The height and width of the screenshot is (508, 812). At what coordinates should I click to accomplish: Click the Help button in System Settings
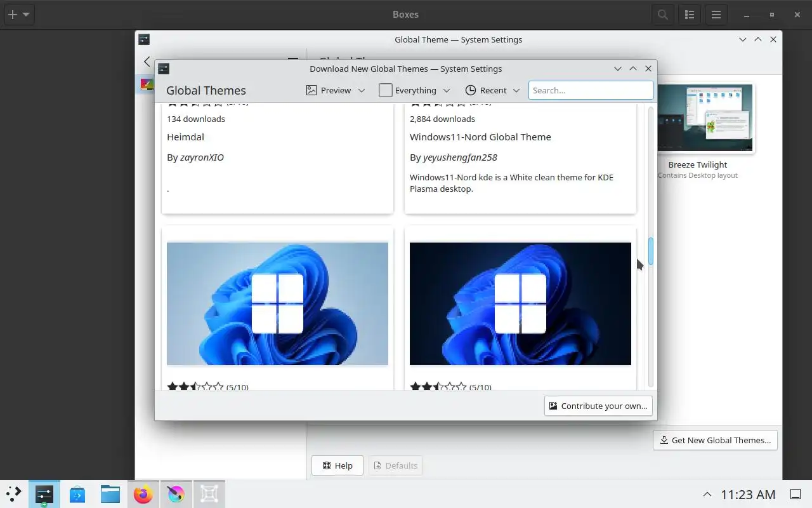tap(337, 465)
